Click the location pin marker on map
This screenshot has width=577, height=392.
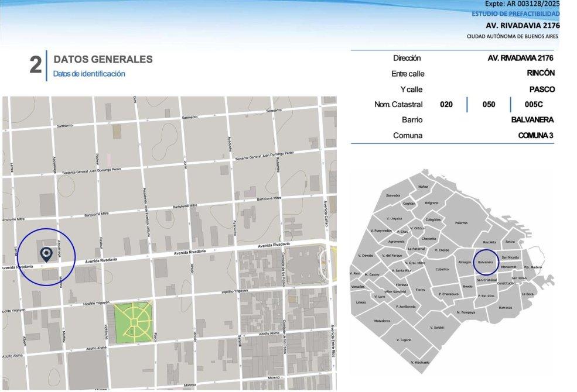46,253
